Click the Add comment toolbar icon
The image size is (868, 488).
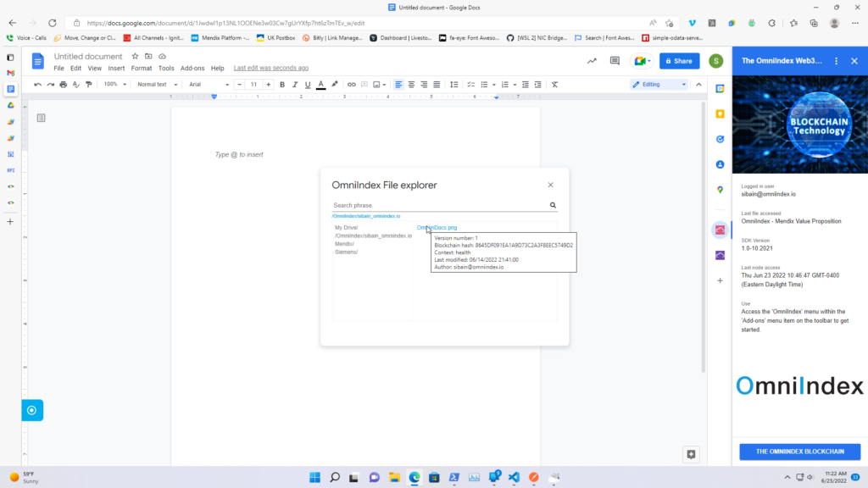(364, 85)
